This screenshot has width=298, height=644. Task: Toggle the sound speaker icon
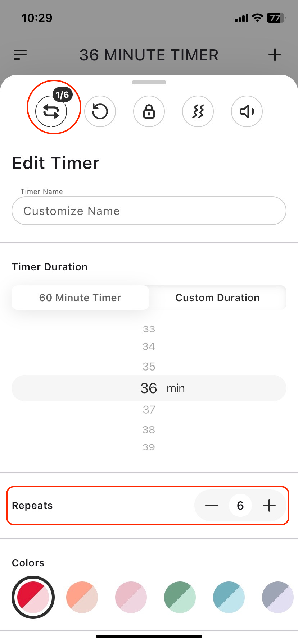pyautogui.click(x=247, y=111)
